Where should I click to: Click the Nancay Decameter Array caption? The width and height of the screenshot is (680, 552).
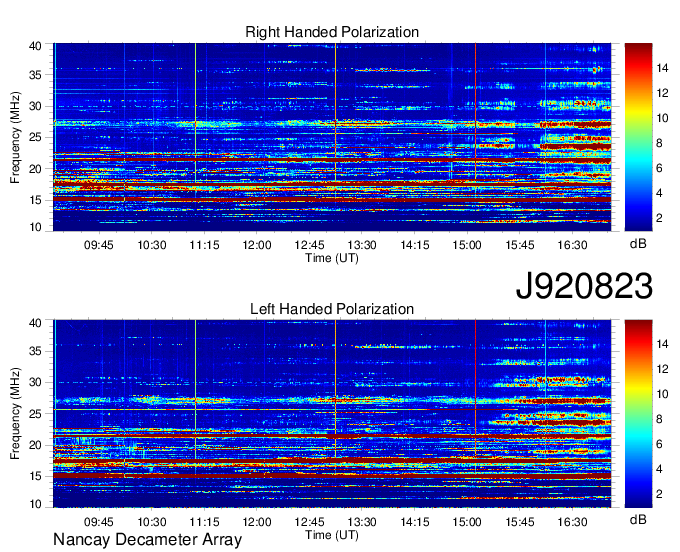coord(147,540)
